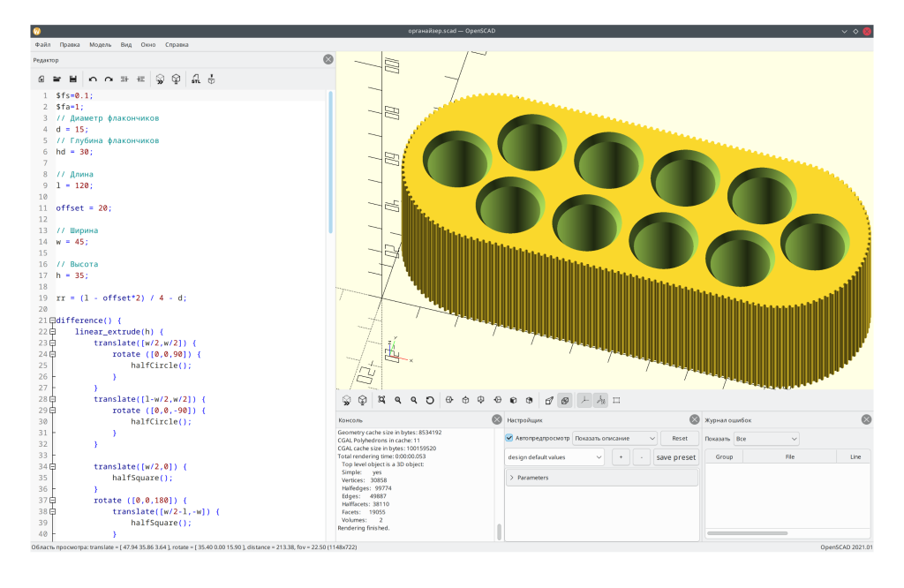
Task: Open the Показать описание dropdown
Action: coord(614,438)
